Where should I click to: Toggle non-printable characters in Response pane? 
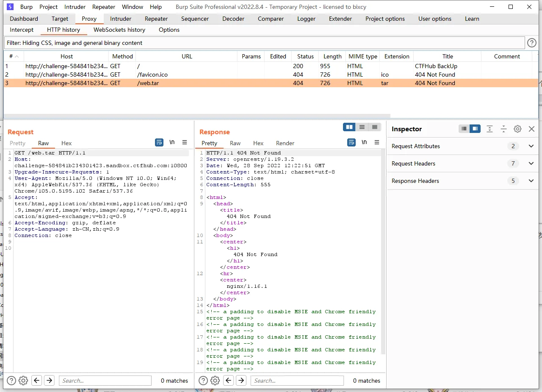click(364, 143)
